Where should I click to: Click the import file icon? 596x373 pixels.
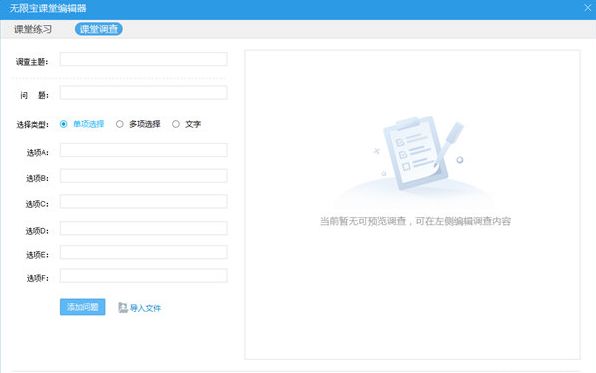(123, 308)
